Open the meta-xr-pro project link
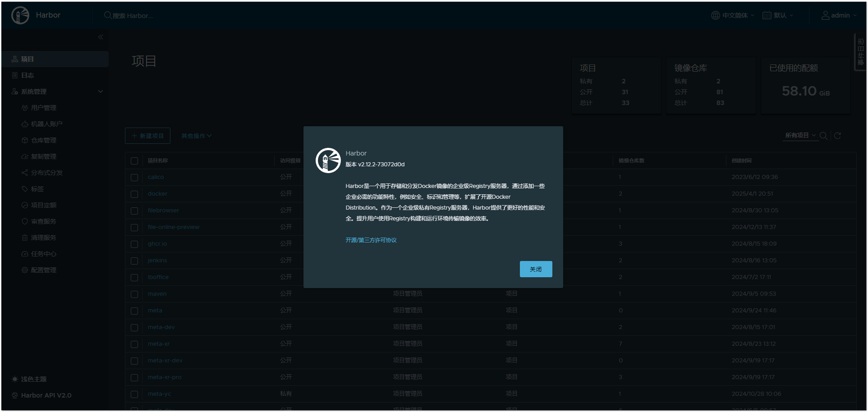Image resolution: width=868 pixels, height=412 pixels. [x=165, y=377]
